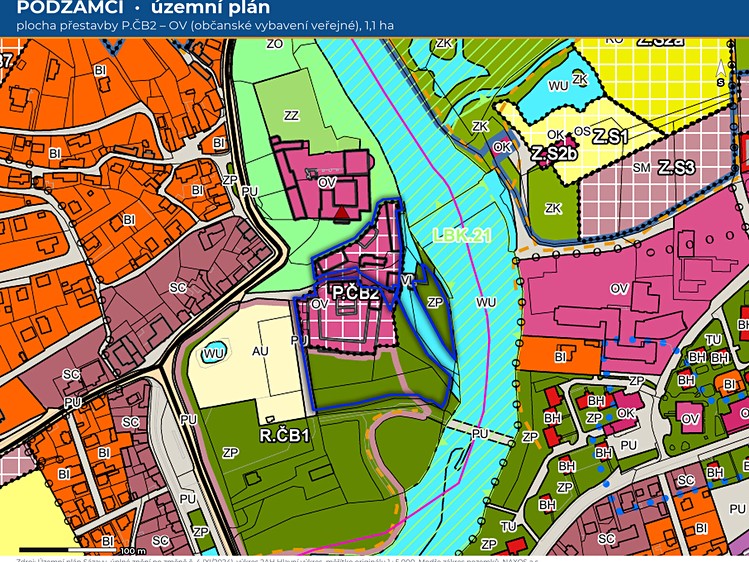Screen dimensions: 749x562
Task: Click the 'plocha přestavby P.ČB2' subtitle text
Action: pos(205,26)
